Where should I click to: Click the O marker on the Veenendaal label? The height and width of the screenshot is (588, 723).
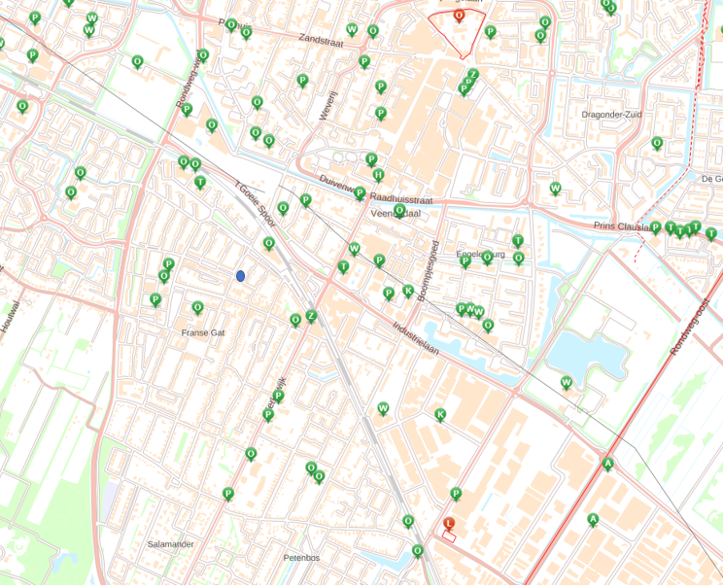coord(399,209)
